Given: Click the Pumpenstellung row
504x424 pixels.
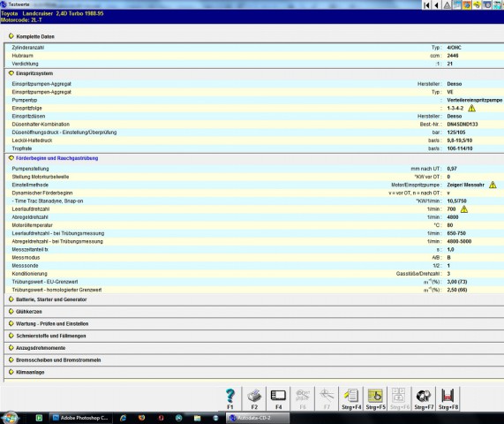Looking at the screenshot, I should pyautogui.click(x=254, y=169).
